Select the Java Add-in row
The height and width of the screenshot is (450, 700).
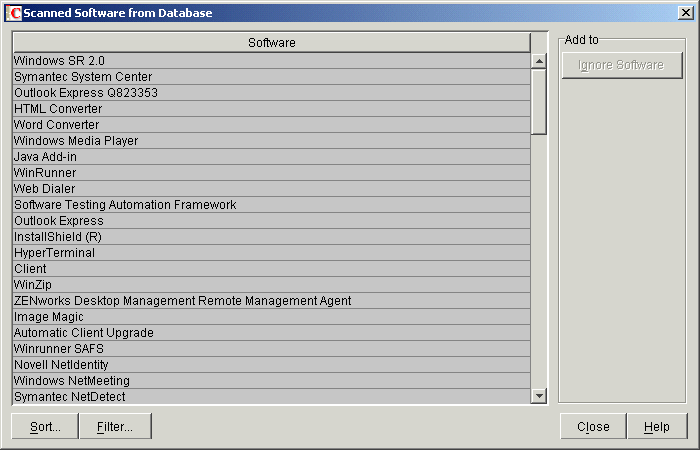click(x=272, y=157)
